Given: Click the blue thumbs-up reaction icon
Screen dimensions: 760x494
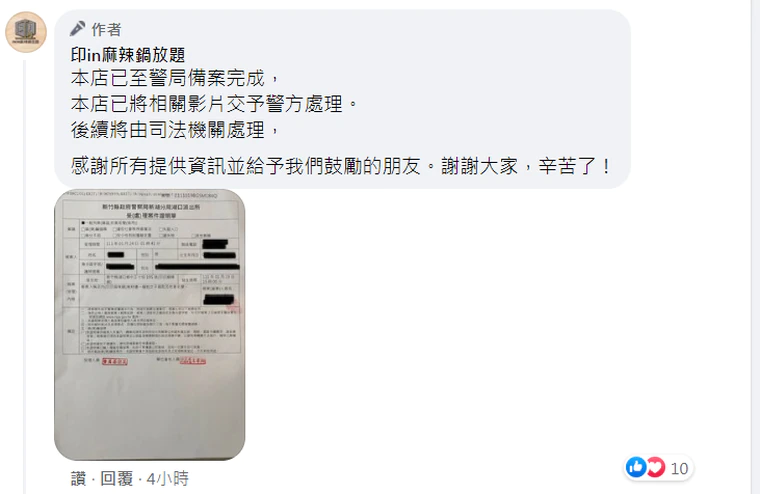Looking at the screenshot, I should [636, 467].
